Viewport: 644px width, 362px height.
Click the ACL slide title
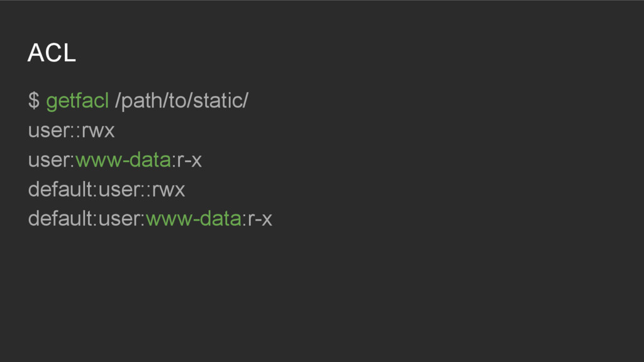52,53
